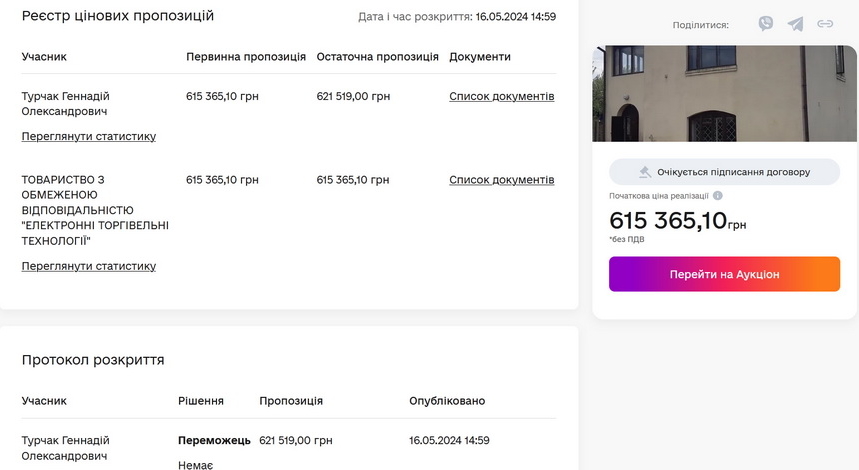Click the 'Первинна пропозиція' column header
The width and height of the screenshot is (859, 470).
point(246,57)
